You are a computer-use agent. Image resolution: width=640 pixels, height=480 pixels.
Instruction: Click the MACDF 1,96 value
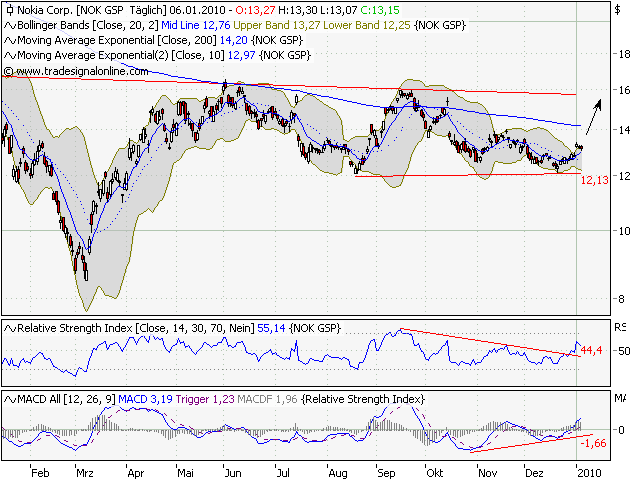(x=267, y=399)
